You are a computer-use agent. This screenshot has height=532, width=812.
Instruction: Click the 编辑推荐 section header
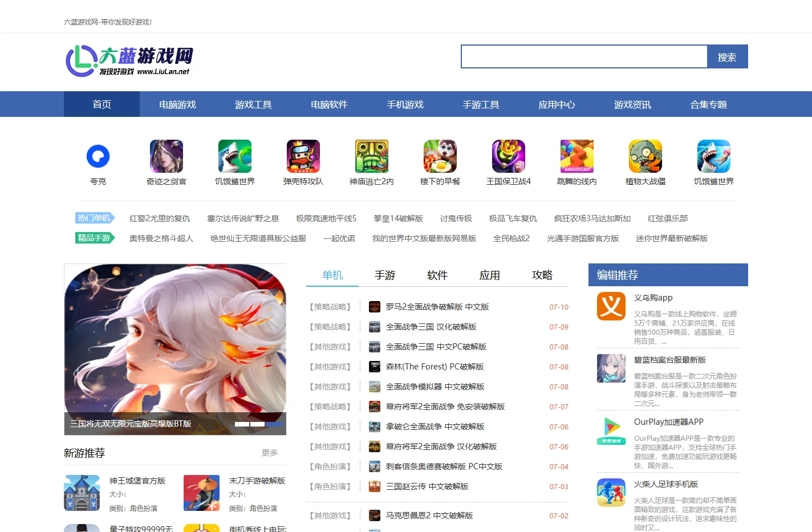[668, 275]
